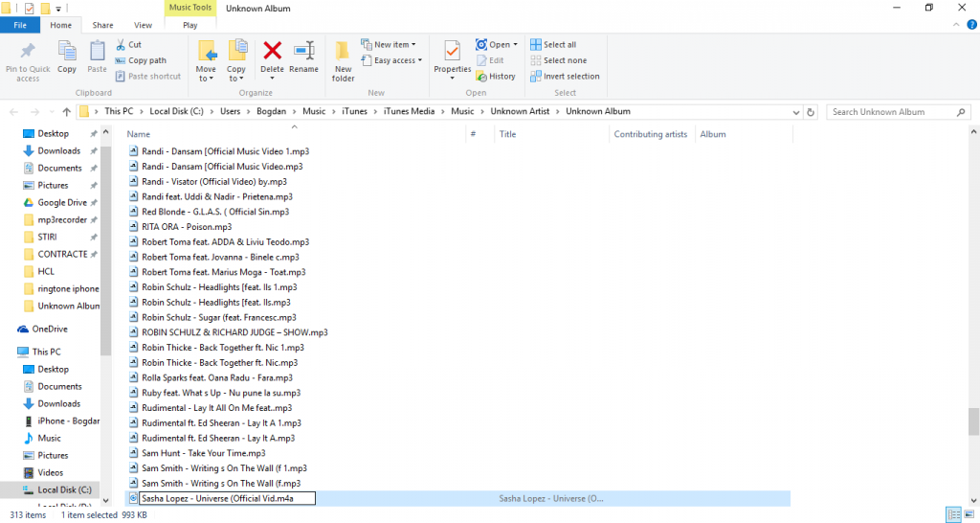980x523 pixels.
Task: Click the red Delete icon
Action: pos(272,50)
